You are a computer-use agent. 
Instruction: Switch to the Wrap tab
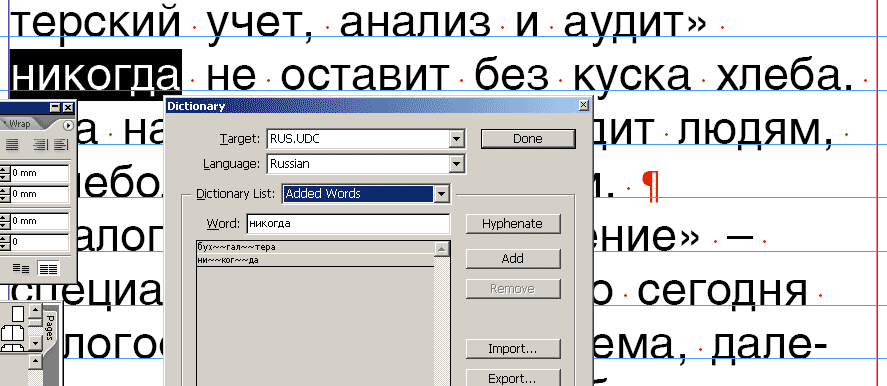point(20,124)
